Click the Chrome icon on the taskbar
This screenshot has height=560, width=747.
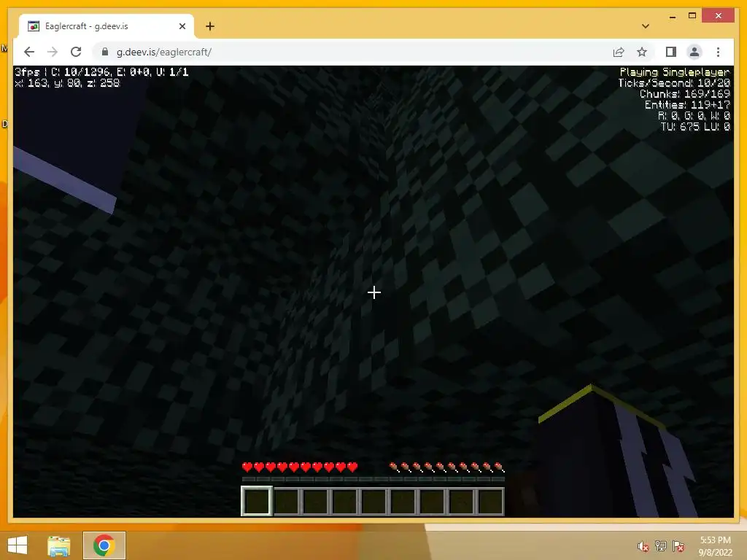(x=104, y=545)
